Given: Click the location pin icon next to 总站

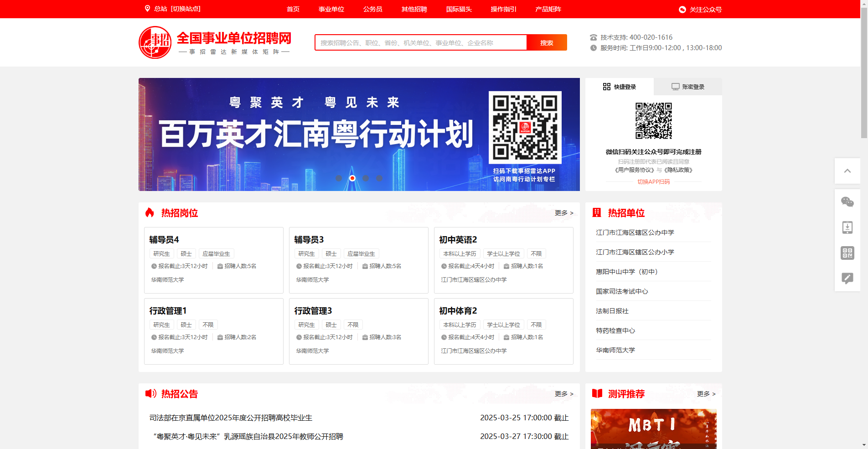Looking at the screenshot, I should 147,8.
